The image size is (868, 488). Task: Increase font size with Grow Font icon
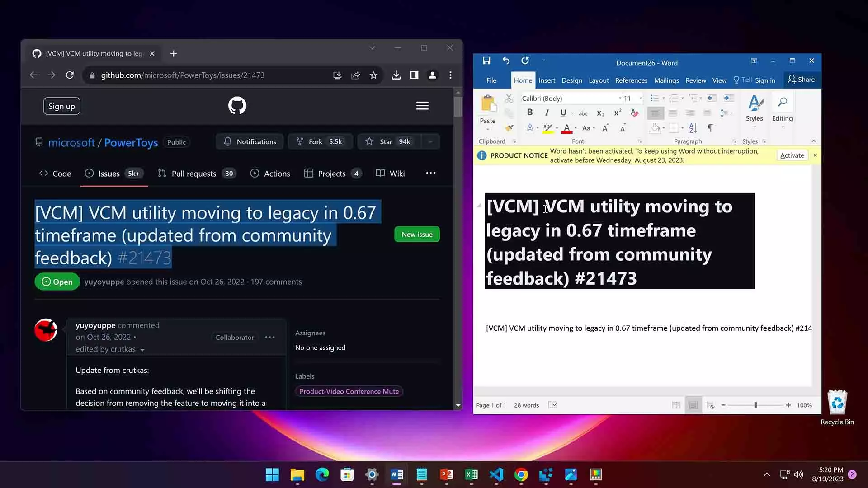(x=605, y=128)
